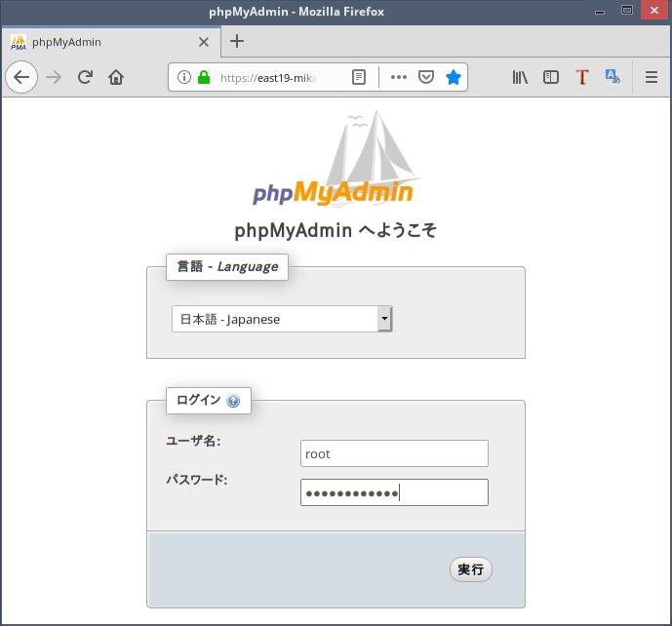Image resolution: width=672 pixels, height=626 pixels.
Task: Open a new tab with plus button
Action: [x=237, y=41]
